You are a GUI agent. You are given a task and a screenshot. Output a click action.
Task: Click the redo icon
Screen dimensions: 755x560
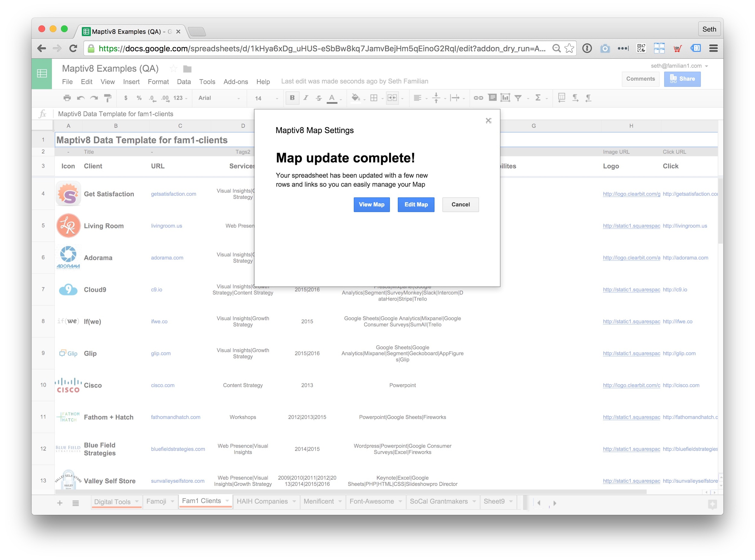click(94, 98)
